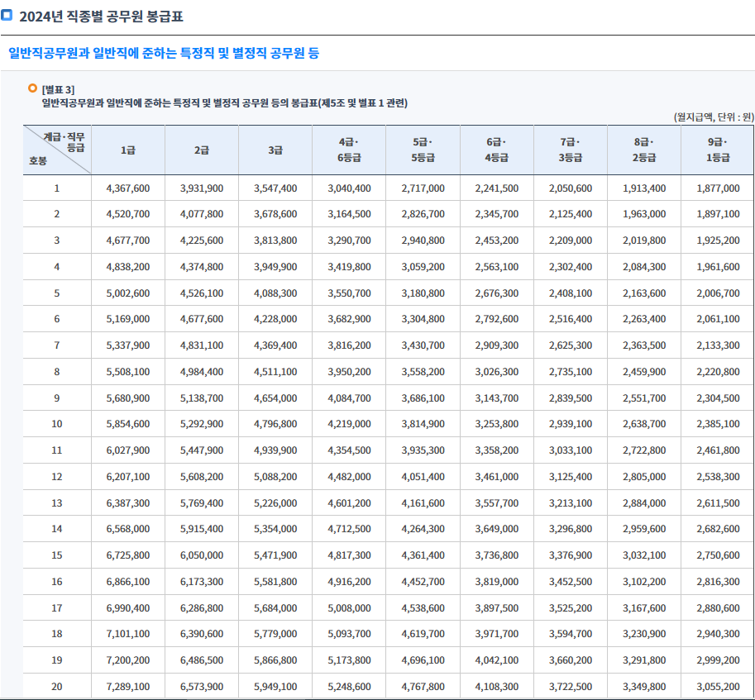Click the 2급 column header
Screen dimensions: 755x700
click(x=202, y=150)
